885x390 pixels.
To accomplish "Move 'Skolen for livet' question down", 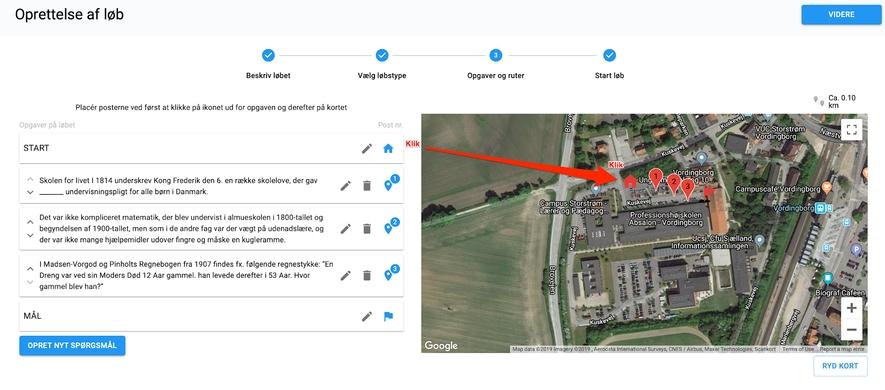I will pos(30,192).
